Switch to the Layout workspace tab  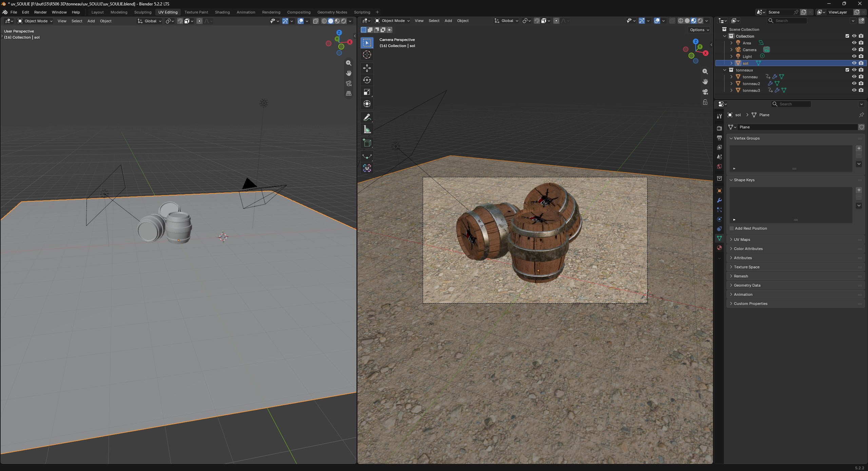(x=97, y=12)
